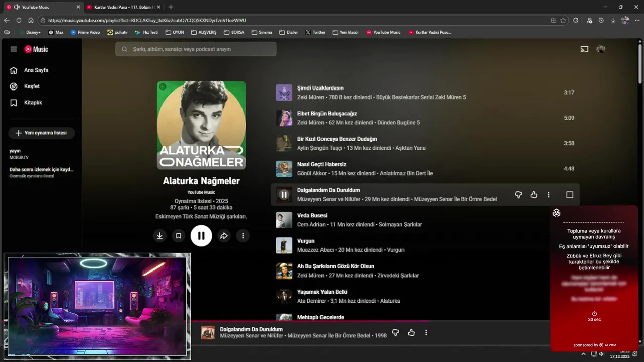Dislike Dalgalandım Da Duruldum in the song row

[x=518, y=195]
